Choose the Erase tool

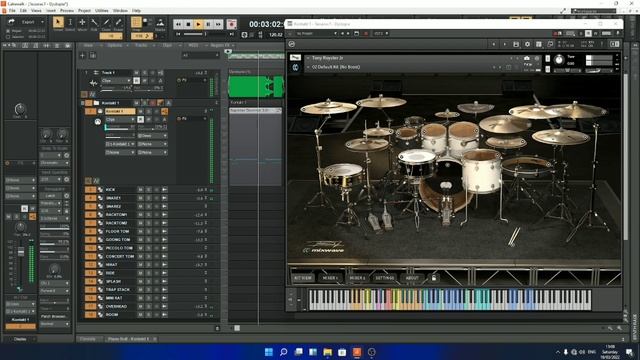tap(118, 22)
